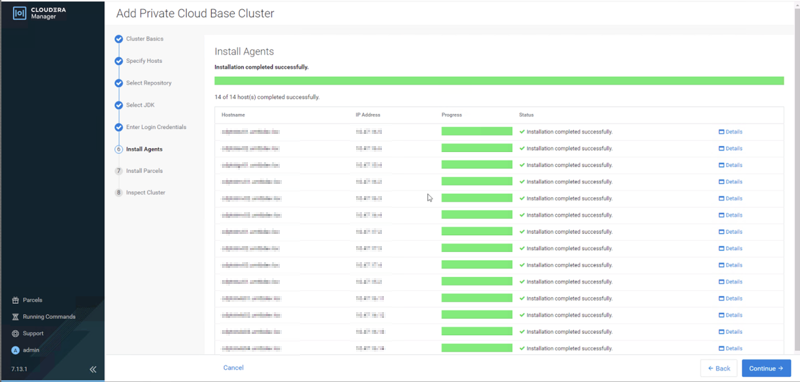Click the bold "Installation completed successfully." message
This screenshot has height=382, width=800.
261,67
